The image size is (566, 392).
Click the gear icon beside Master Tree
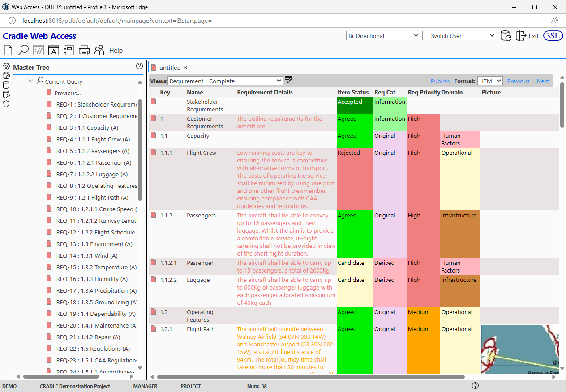coord(6,67)
